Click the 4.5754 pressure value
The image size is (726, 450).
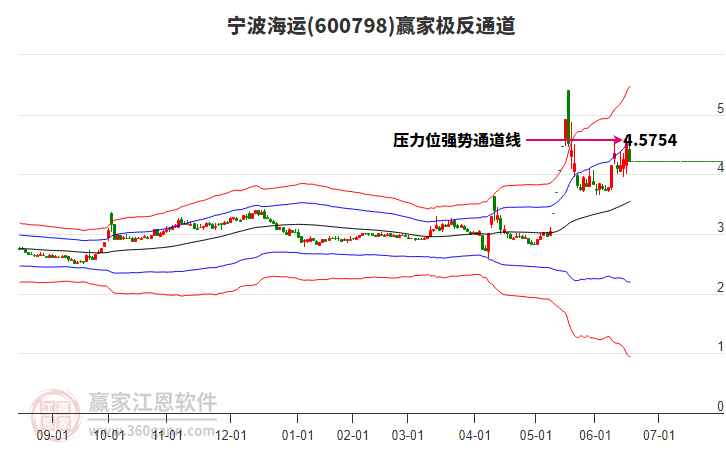click(x=650, y=140)
